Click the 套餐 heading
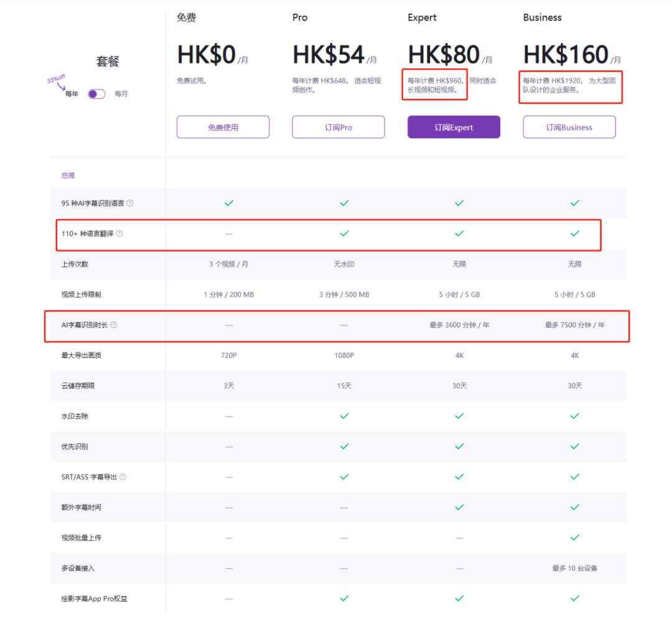The height and width of the screenshot is (620, 672). (x=107, y=61)
